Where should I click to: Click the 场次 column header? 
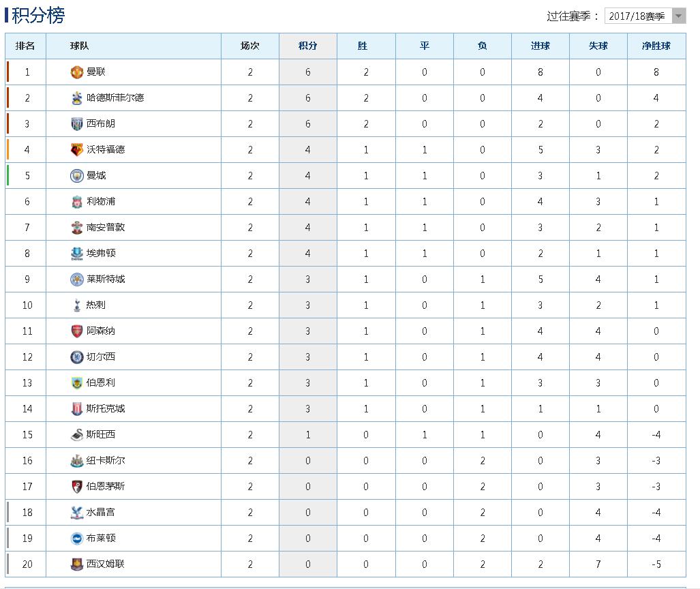(x=249, y=46)
